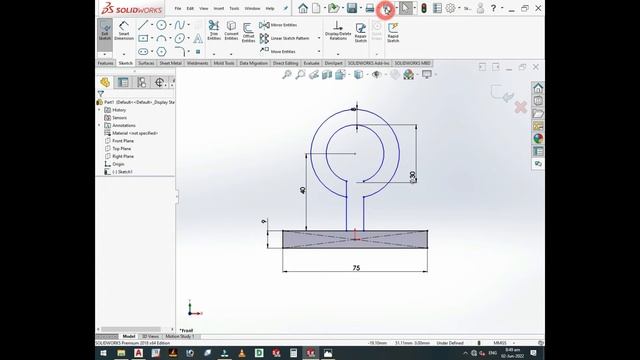Select the Straight Slot tool
Viewport: 640px width, 360px height.
click(x=143, y=52)
